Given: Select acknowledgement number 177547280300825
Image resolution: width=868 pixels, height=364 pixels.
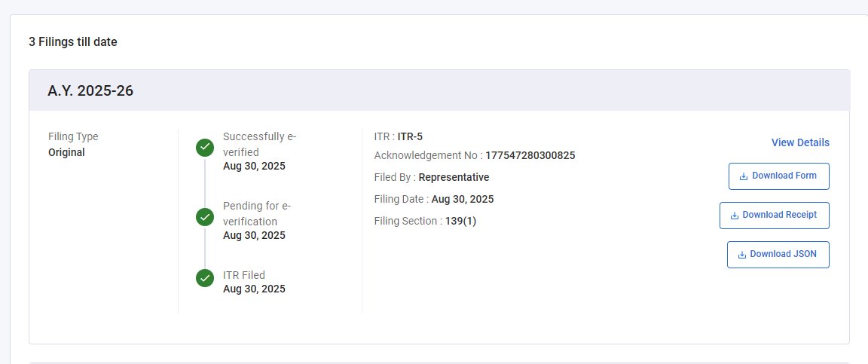Looking at the screenshot, I should (x=530, y=156).
